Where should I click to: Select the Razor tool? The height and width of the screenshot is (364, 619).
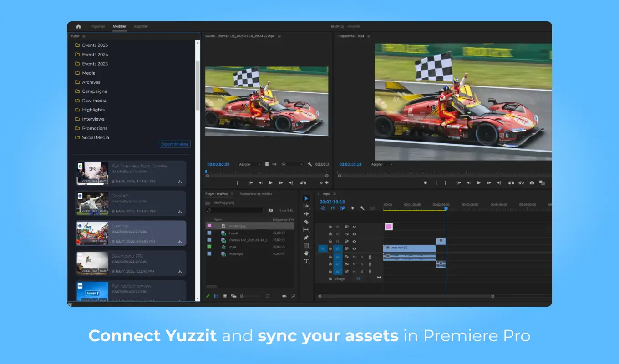click(x=306, y=222)
